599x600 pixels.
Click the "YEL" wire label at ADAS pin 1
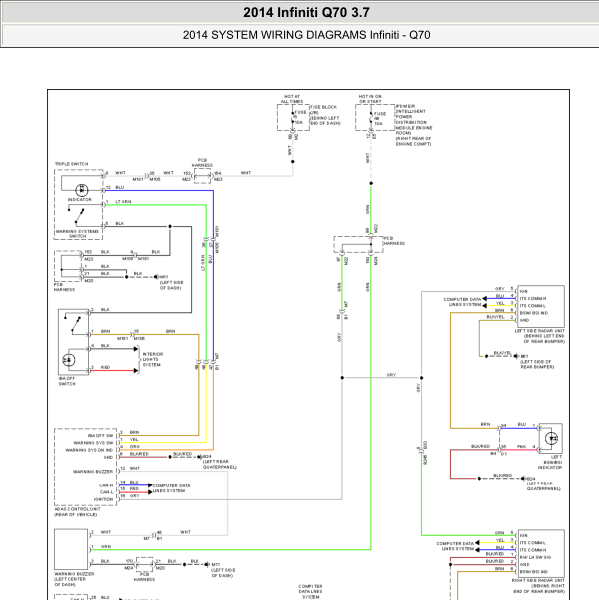coord(134,440)
